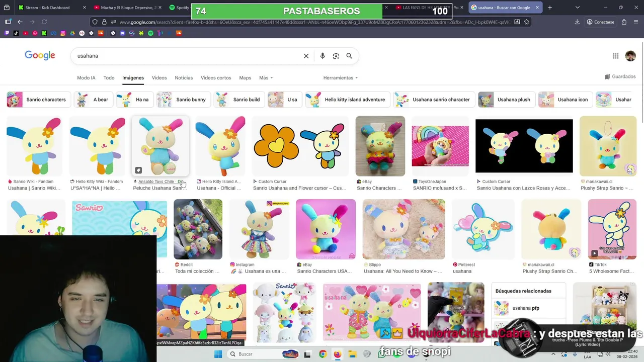This screenshot has width=644, height=362.
Task: Open Google Lens image search
Action: pyautogui.click(x=336, y=56)
